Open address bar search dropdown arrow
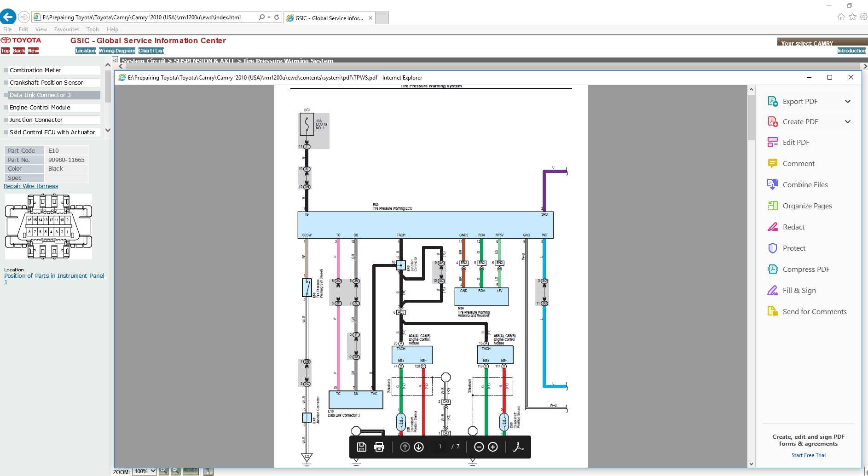Viewport: 868px width, 476px height. 269,17
